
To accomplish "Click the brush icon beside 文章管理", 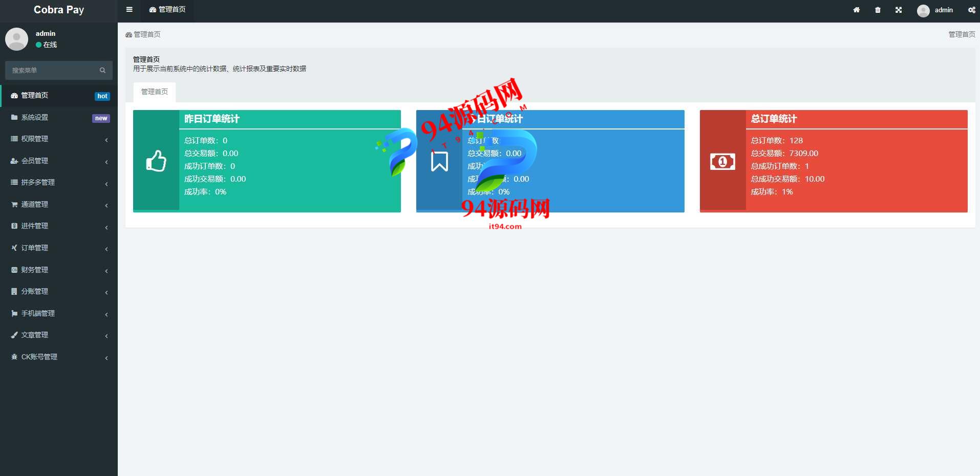I will point(14,335).
